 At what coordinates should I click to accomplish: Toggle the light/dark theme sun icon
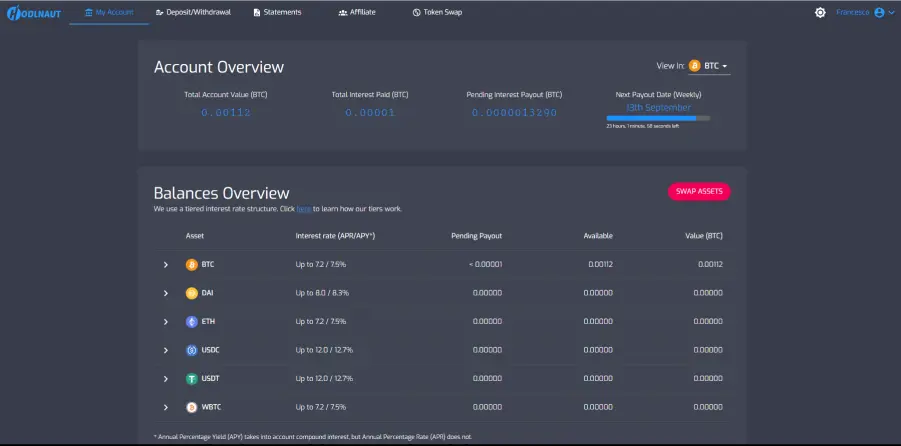point(820,13)
